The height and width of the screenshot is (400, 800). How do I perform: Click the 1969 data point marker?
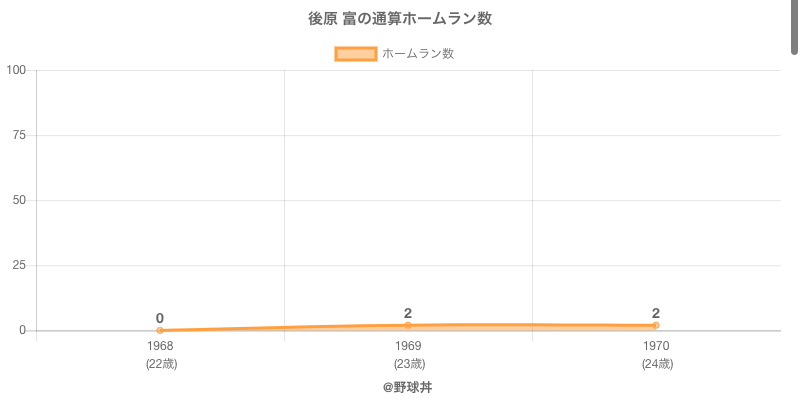408,325
